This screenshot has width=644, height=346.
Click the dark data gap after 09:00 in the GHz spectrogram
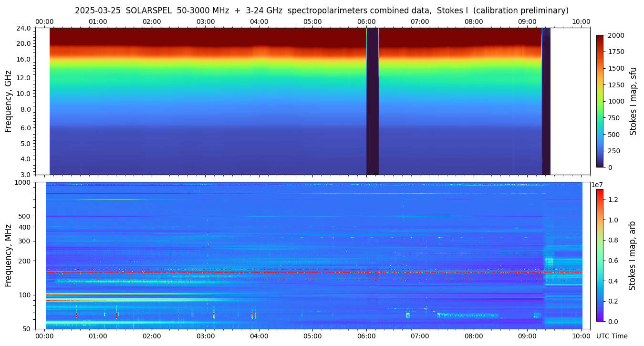546,101
